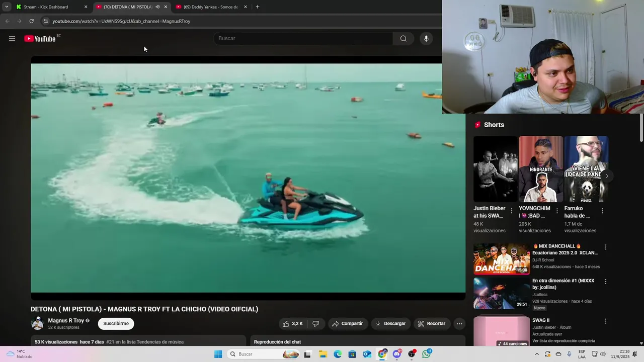Open Outlook from taskbar
Screen dimensions: 644x362
(367, 354)
